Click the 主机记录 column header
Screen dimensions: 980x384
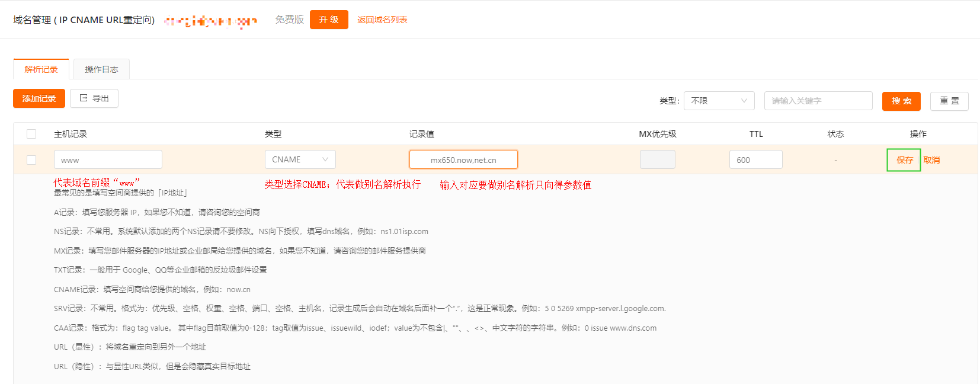click(71, 134)
